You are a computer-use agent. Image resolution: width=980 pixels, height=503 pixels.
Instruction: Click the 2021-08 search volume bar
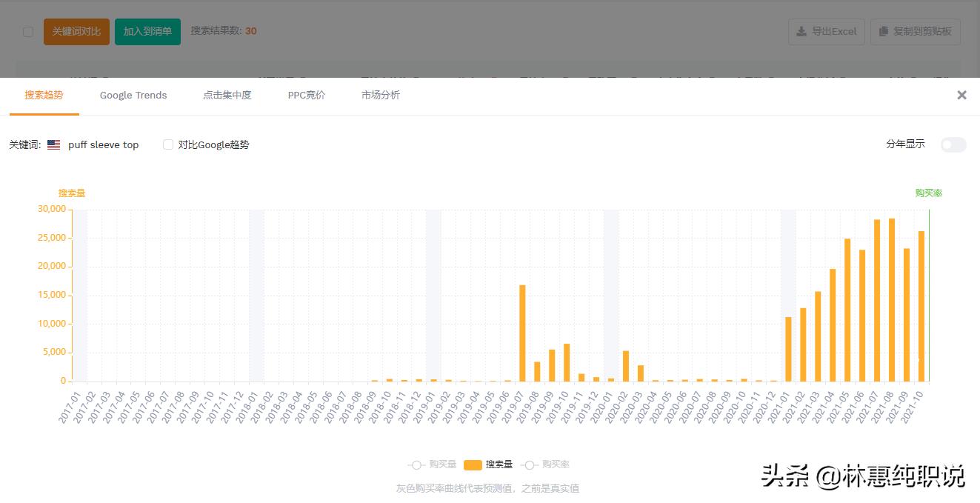pyautogui.click(x=892, y=300)
